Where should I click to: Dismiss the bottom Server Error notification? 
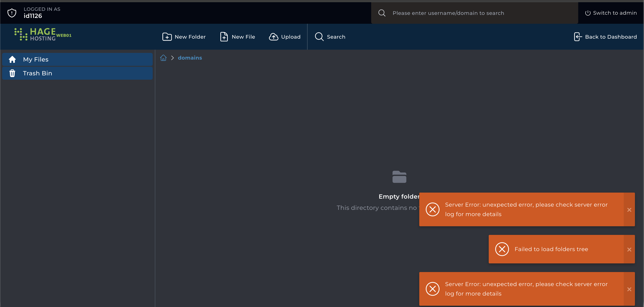click(x=629, y=289)
